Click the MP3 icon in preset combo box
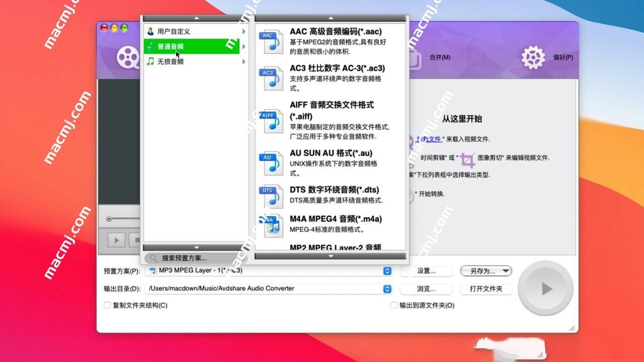Screen dimensions: 644x362 tap(152, 270)
